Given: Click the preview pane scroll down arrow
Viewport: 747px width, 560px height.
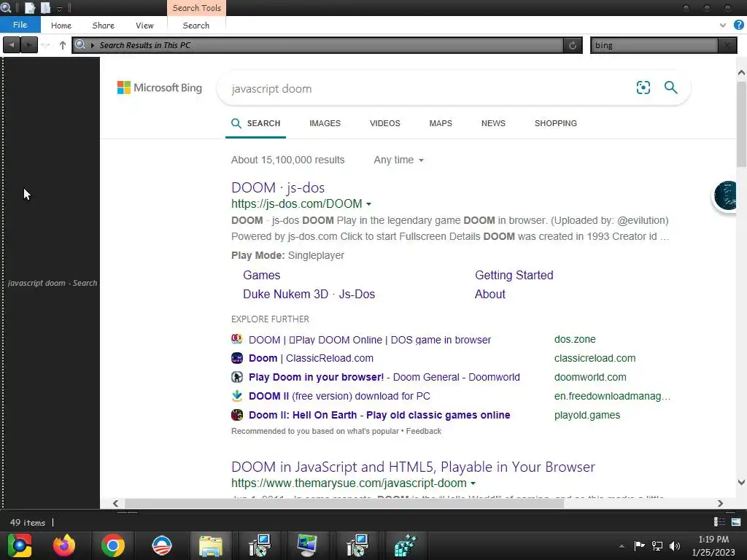Looking at the screenshot, I should pyautogui.click(x=741, y=483).
